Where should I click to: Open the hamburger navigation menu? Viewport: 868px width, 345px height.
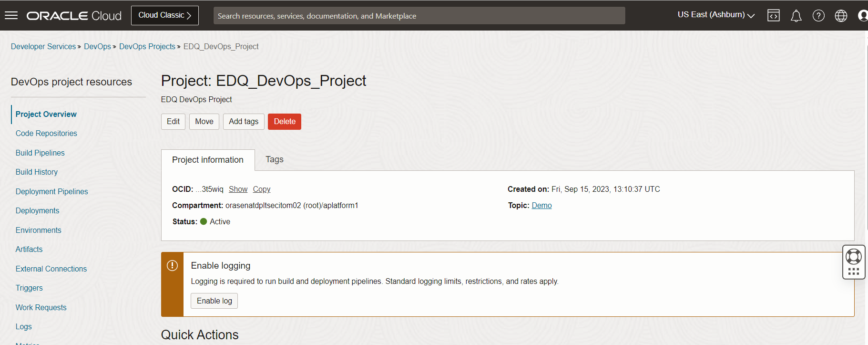pyautogui.click(x=11, y=15)
